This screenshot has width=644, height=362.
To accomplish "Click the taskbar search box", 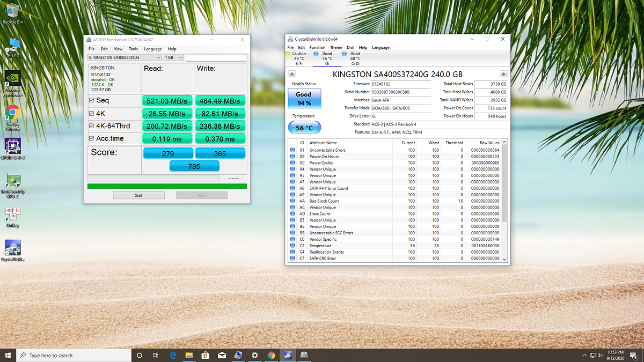I will 74,355.
